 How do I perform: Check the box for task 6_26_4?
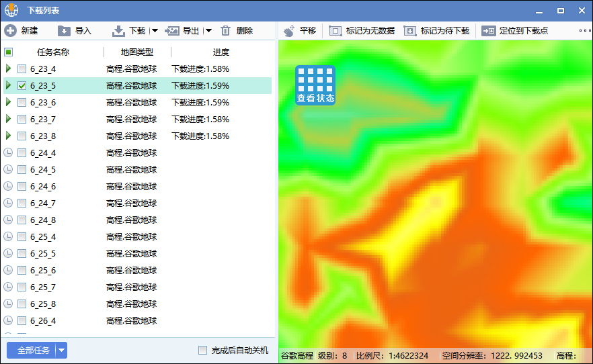pyautogui.click(x=22, y=321)
